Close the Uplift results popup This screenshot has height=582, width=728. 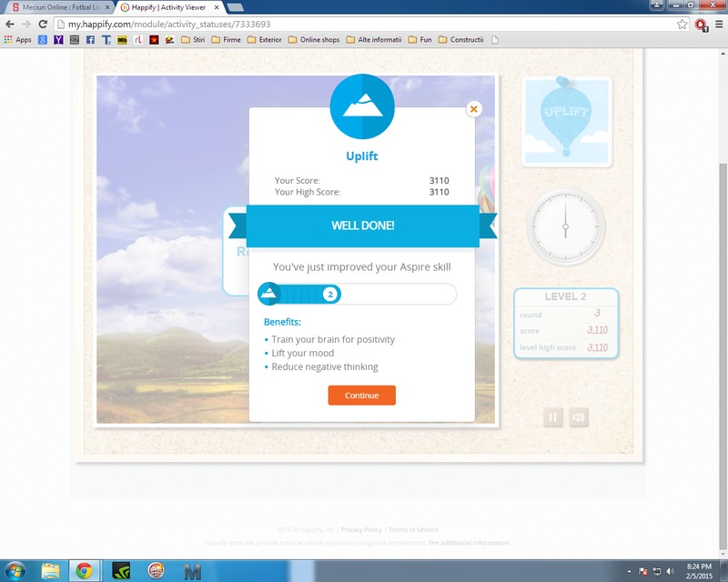tap(473, 109)
